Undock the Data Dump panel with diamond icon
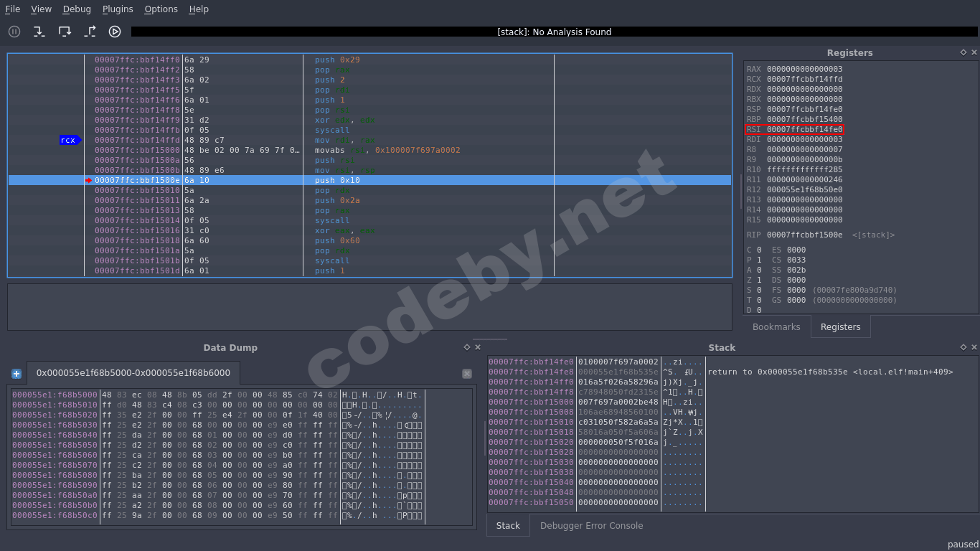Image resolution: width=980 pixels, height=551 pixels. tap(467, 347)
